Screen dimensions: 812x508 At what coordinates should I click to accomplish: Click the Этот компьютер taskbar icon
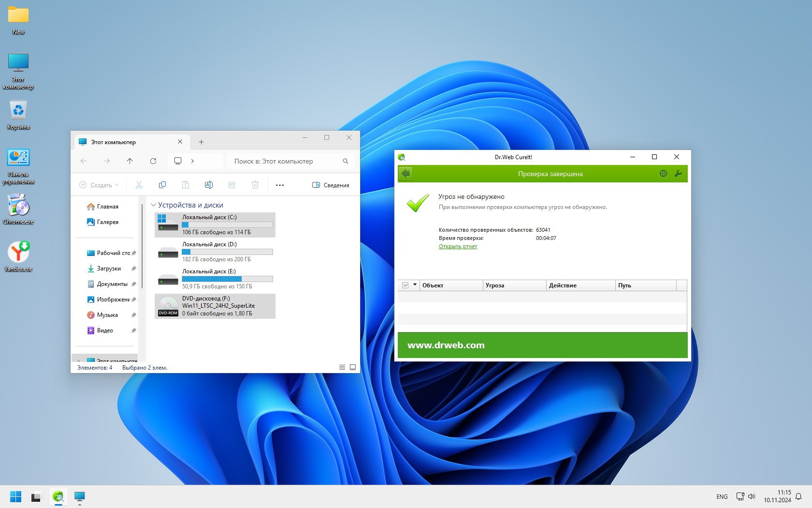click(x=80, y=496)
